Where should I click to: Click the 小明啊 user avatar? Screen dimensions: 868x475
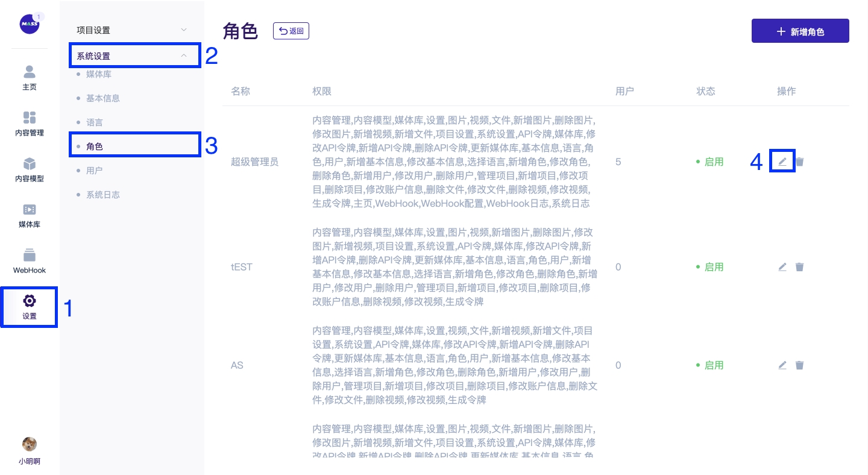(30, 445)
